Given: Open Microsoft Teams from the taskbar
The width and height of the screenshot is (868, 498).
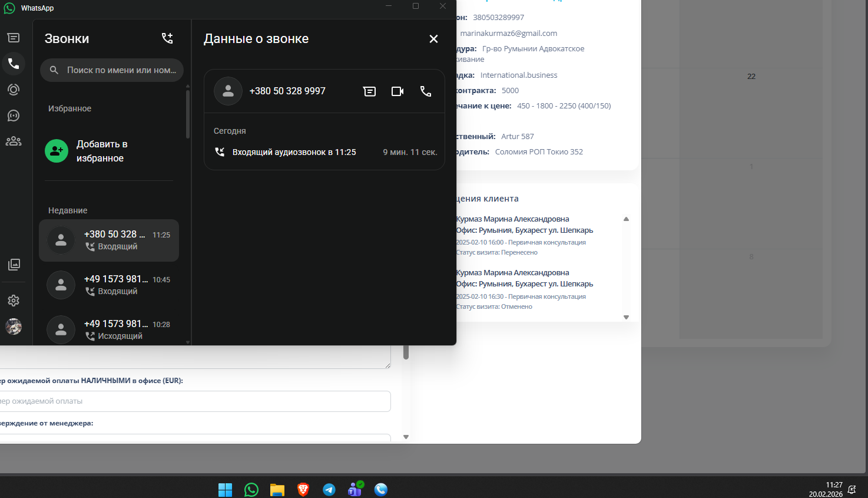Looking at the screenshot, I should click(x=355, y=489).
